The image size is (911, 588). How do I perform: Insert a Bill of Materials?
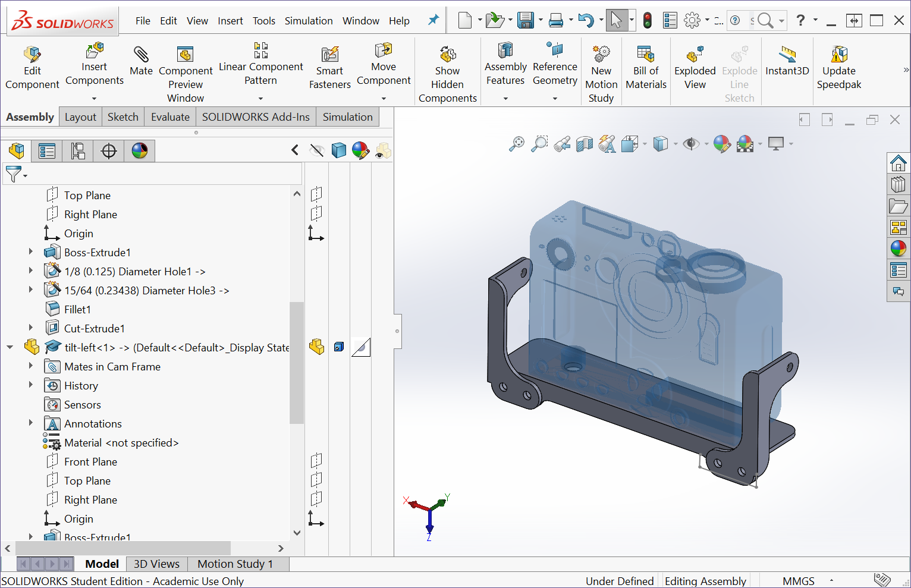tap(646, 67)
